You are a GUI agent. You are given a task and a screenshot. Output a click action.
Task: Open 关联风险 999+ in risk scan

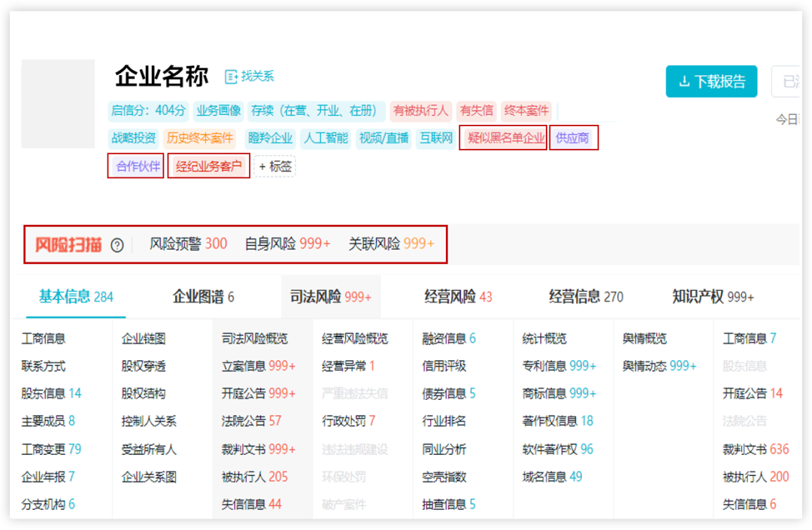392,244
